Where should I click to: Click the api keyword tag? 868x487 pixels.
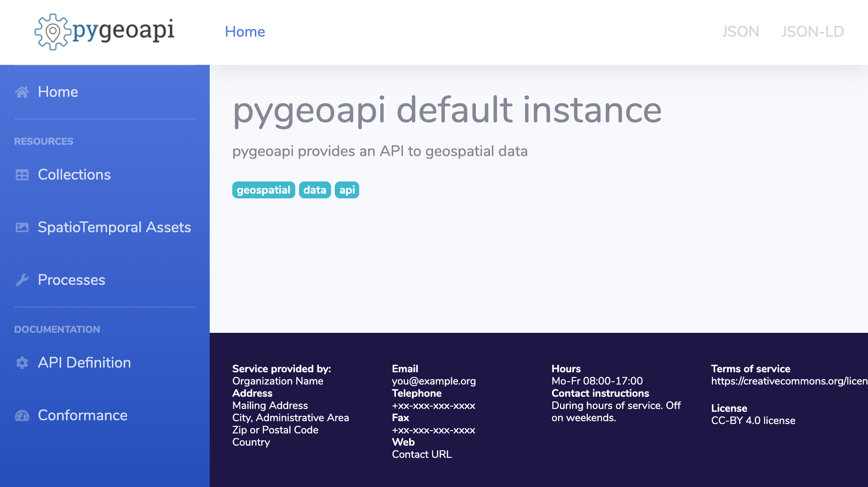tap(347, 190)
